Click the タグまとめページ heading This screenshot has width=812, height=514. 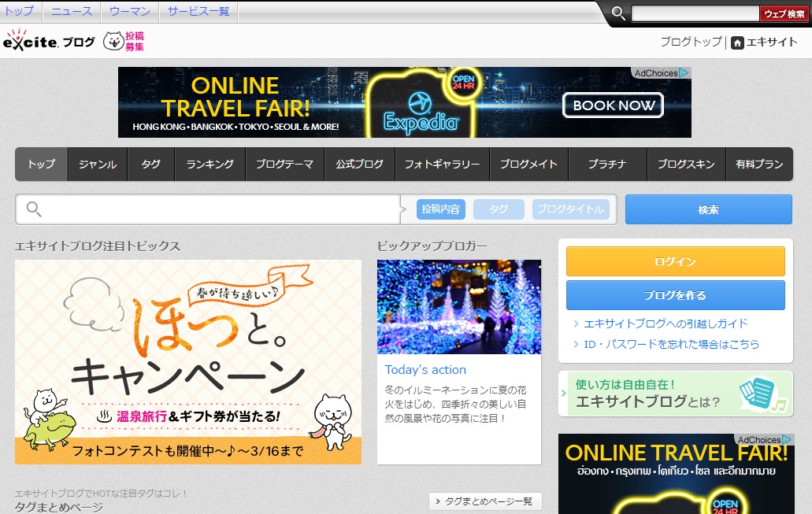point(58,507)
